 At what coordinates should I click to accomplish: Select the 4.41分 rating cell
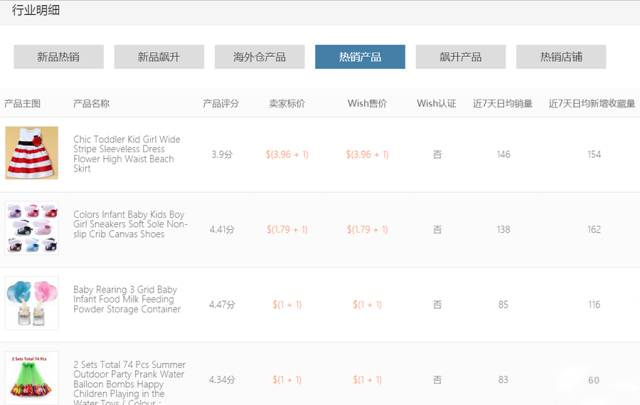coord(222,229)
